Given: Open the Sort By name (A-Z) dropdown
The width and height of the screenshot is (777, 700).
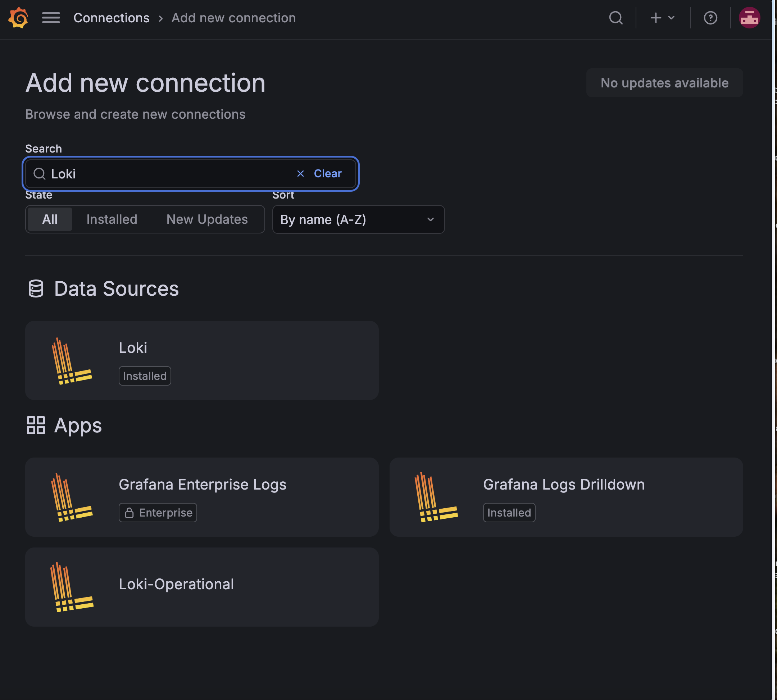Looking at the screenshot, I should click(358, 220).
